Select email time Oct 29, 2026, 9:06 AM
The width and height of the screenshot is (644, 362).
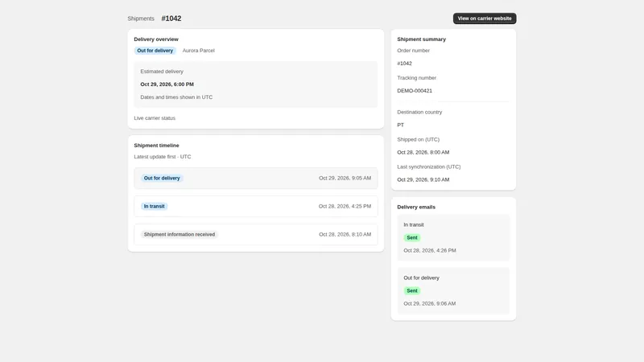pos(430,304)
